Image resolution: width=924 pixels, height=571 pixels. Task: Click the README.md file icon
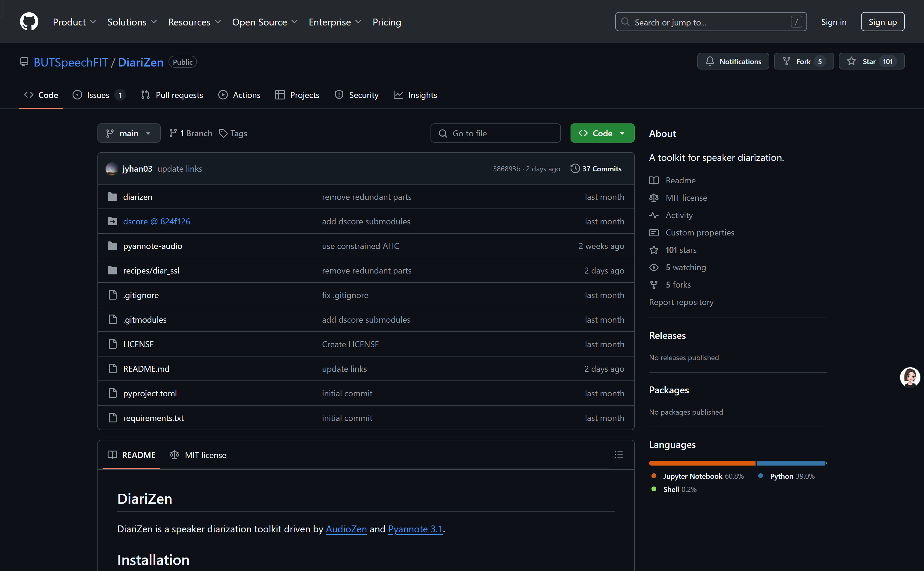pos(113,368)
